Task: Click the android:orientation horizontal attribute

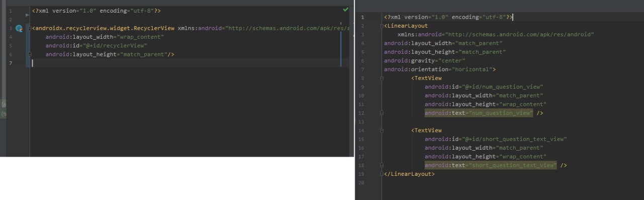Action: click(438, 69)
